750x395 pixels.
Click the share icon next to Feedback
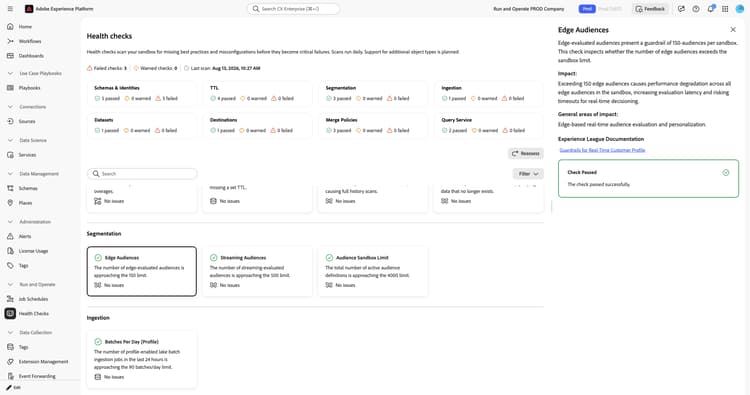[x=681, y=9]
